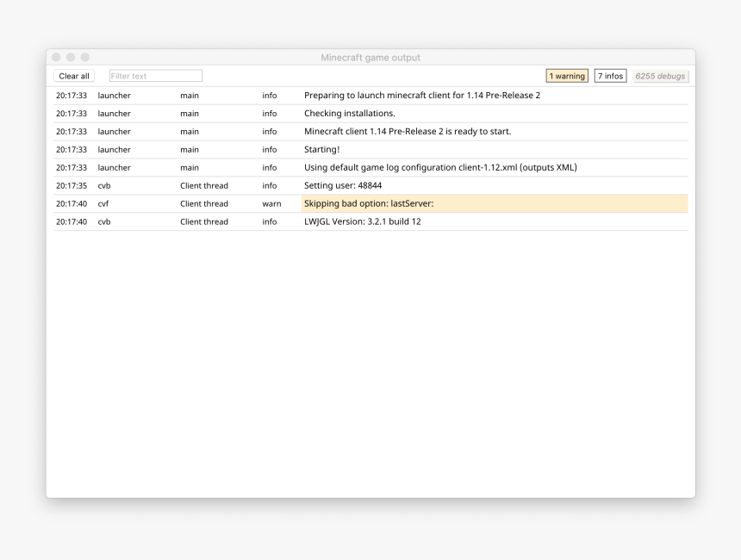Viewport: 741px width, 560px height.
Task: Click the 'cvf' source cell
Action: click(x=103, y=203)
